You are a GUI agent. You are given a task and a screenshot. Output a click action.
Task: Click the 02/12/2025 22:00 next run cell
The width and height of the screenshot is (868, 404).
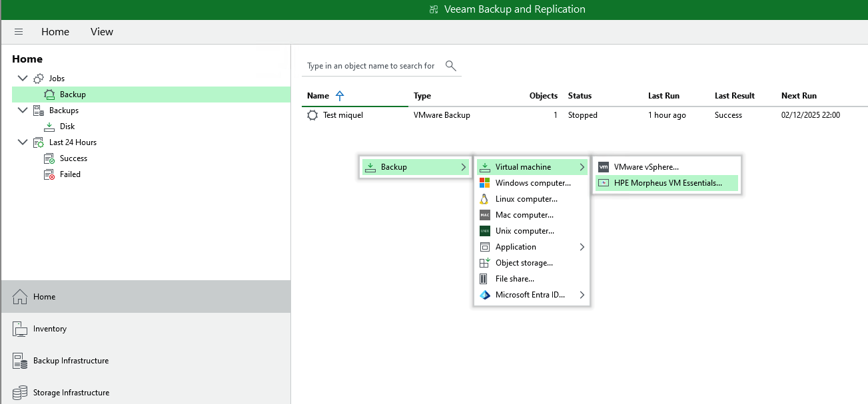tap(811, 115)
